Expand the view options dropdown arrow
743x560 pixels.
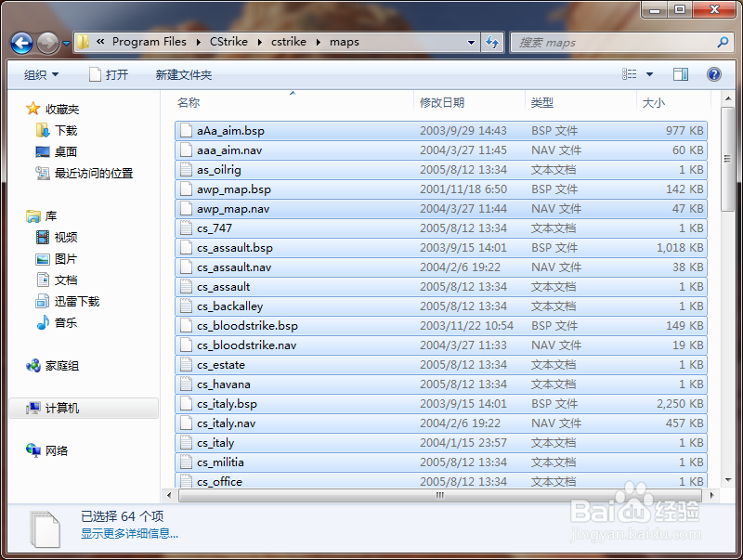649,74
